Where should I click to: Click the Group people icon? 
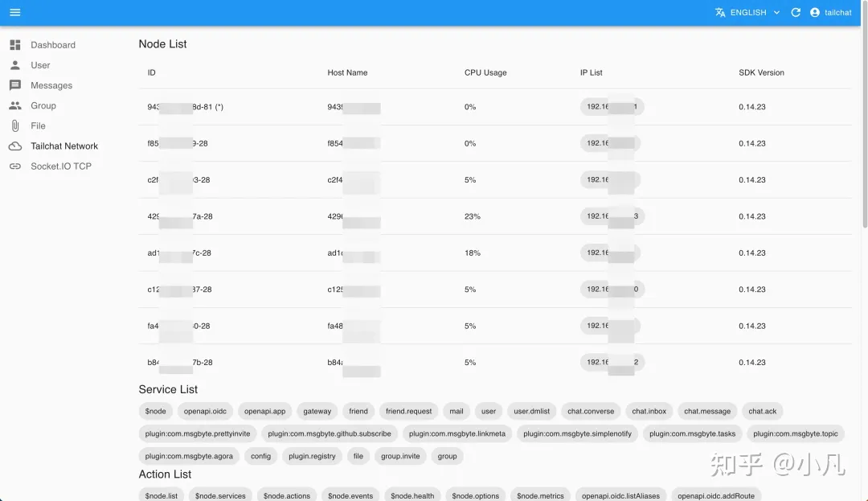tap(15, 105)
